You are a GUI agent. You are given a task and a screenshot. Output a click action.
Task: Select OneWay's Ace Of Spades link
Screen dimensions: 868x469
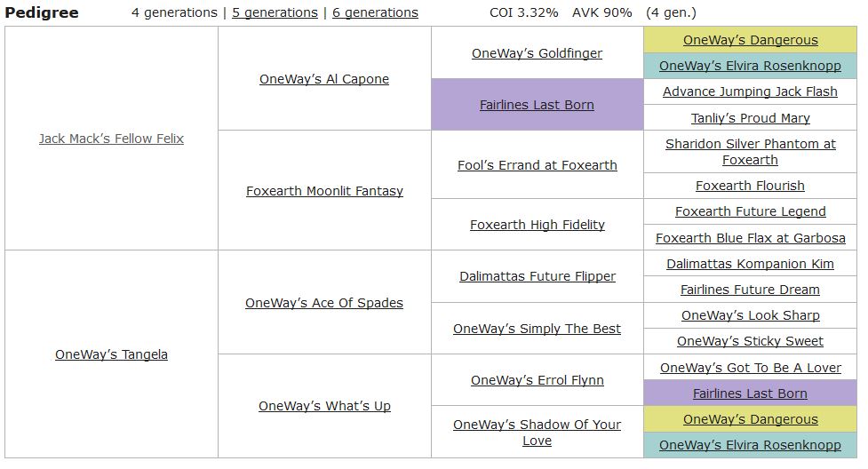click(324, 303)
